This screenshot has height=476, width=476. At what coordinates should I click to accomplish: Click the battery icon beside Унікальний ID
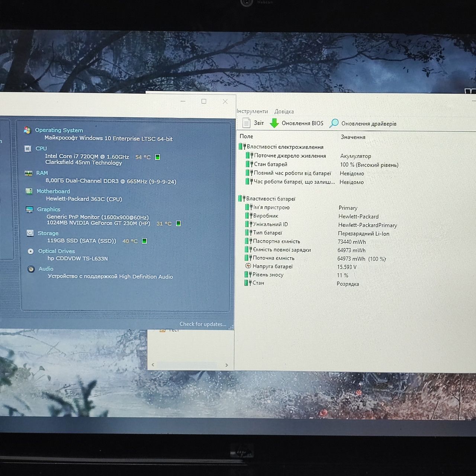[x=249, y=224]
